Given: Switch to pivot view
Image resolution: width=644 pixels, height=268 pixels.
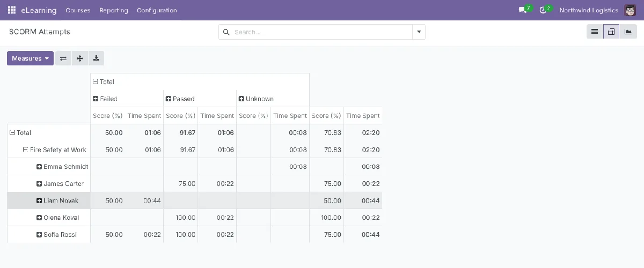Looking at the screenshot, I should [611, 32].
